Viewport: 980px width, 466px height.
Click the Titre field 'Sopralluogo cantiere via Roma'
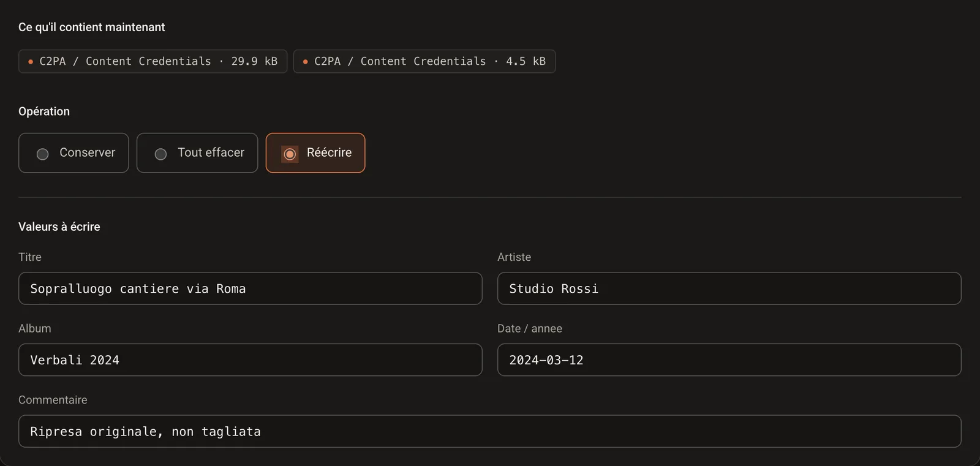(251, 288)
